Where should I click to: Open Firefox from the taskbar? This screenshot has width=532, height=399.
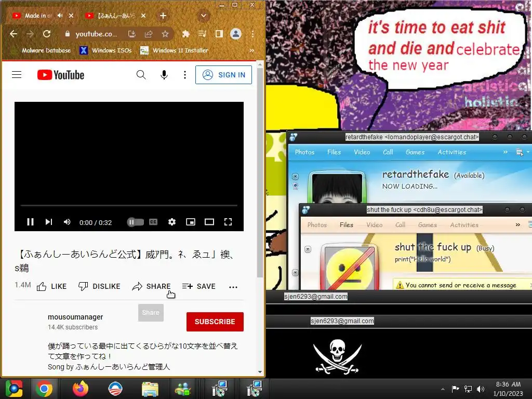pos(81,389)
